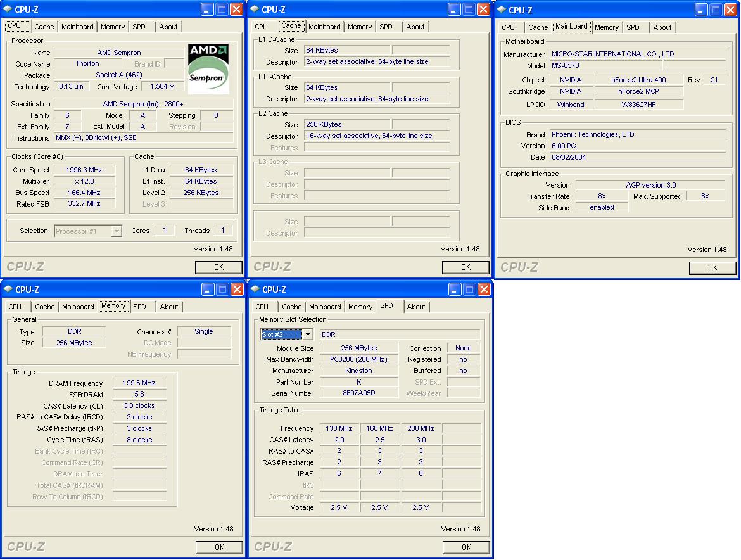This screenshot has width=741, height=560.
Task: Open the Slot #2 memory slot dropdown
Action: pos(308,334)
